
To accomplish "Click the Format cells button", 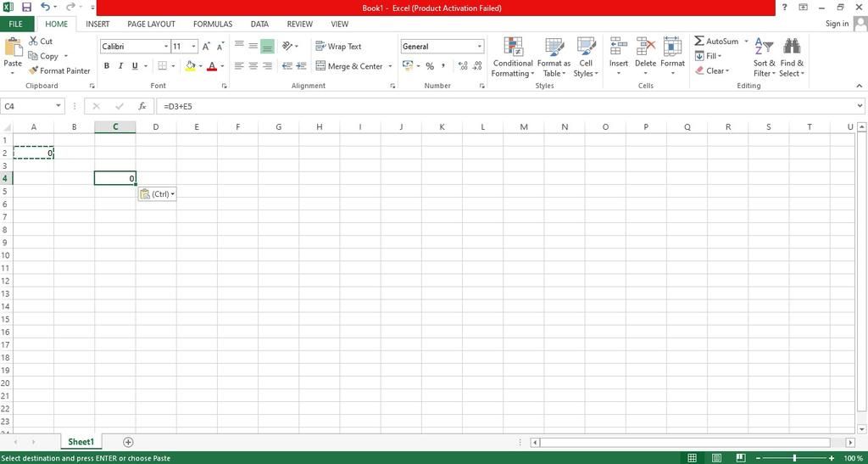I will point(672,58).
